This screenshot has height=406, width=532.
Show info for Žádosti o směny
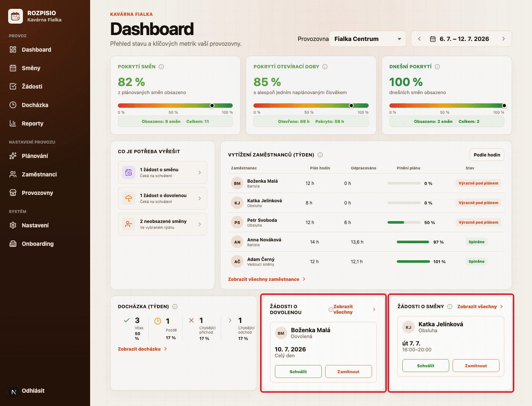[450, 307]
